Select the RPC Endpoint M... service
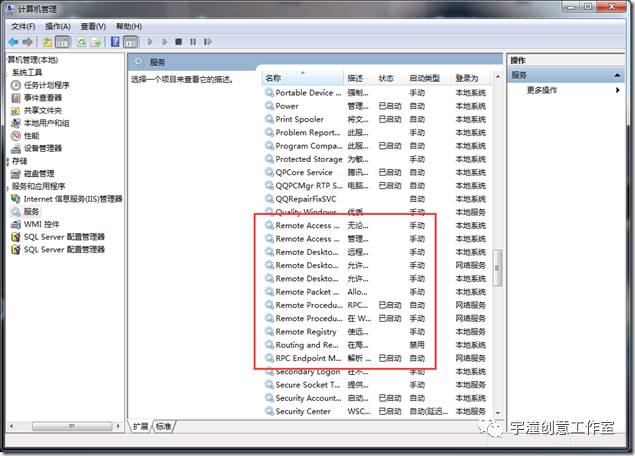 click(377, 358)
